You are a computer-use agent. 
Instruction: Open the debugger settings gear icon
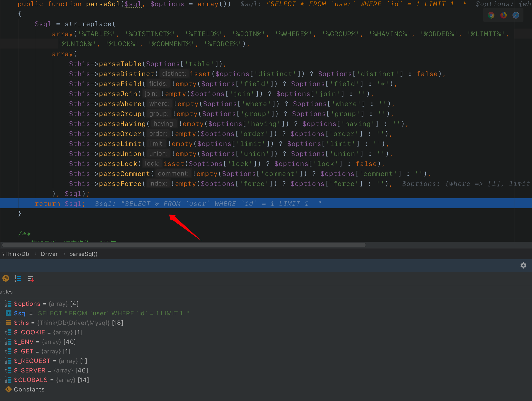(x=524, y=265)
